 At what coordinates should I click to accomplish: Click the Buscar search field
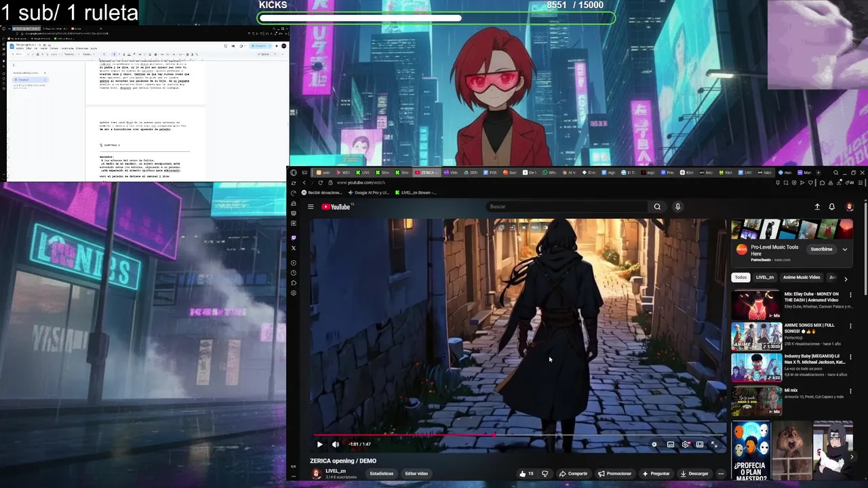tap(568, 207)
